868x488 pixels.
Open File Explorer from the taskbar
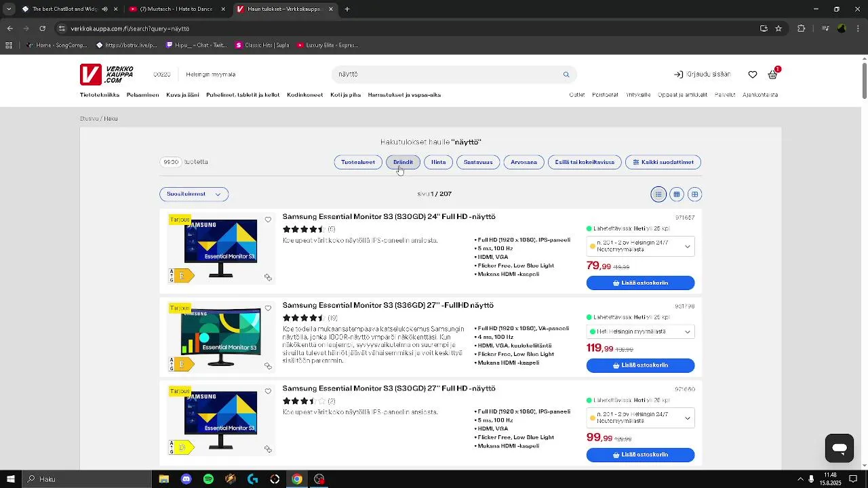pyautogui.click(x=163, y=479)
